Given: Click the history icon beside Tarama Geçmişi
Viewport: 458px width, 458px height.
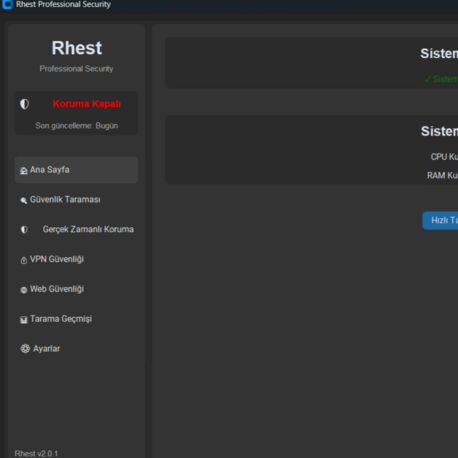Looking at the screenshot, I should [x=24, y=320].
